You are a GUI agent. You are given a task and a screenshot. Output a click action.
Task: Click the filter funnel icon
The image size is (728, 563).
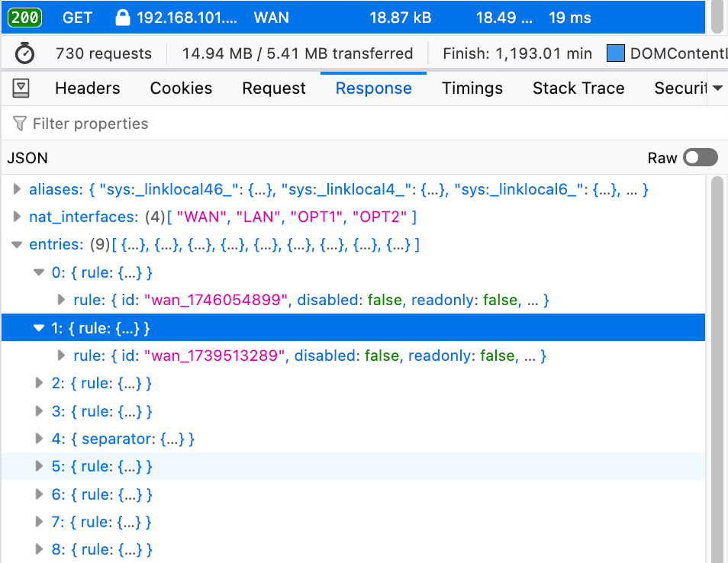20,124
